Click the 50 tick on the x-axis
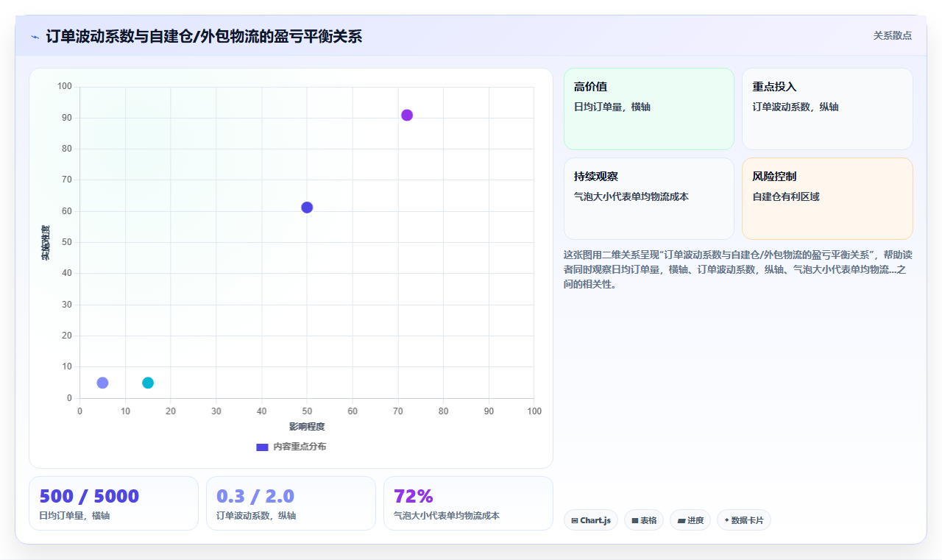 307,411
